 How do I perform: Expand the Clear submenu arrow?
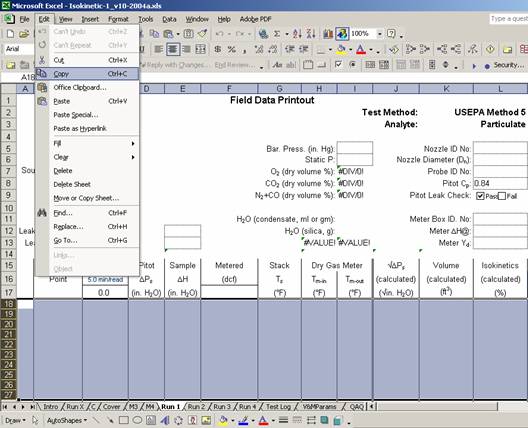coord(133,157)
